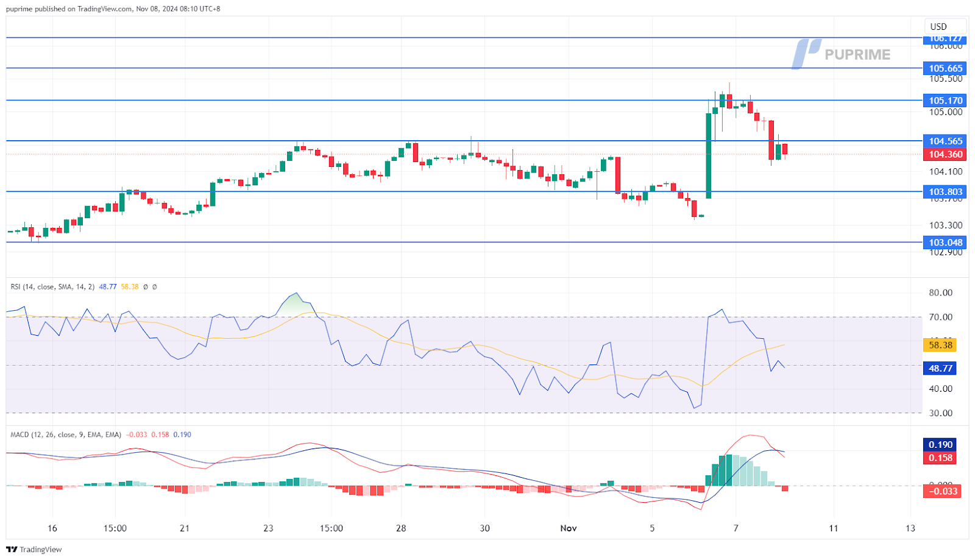The image size is (975, 560).
Task: Click the red current price label 104.360
Action: [945, 154]
